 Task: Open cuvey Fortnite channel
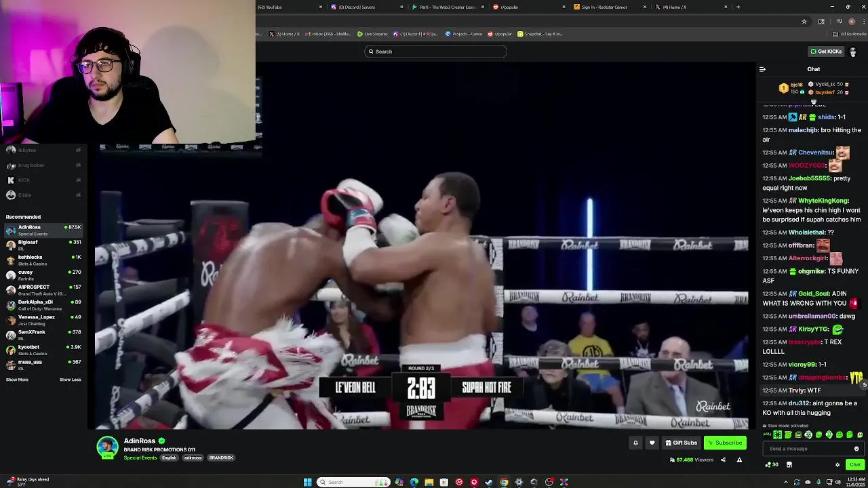click(x=43, y=275)
